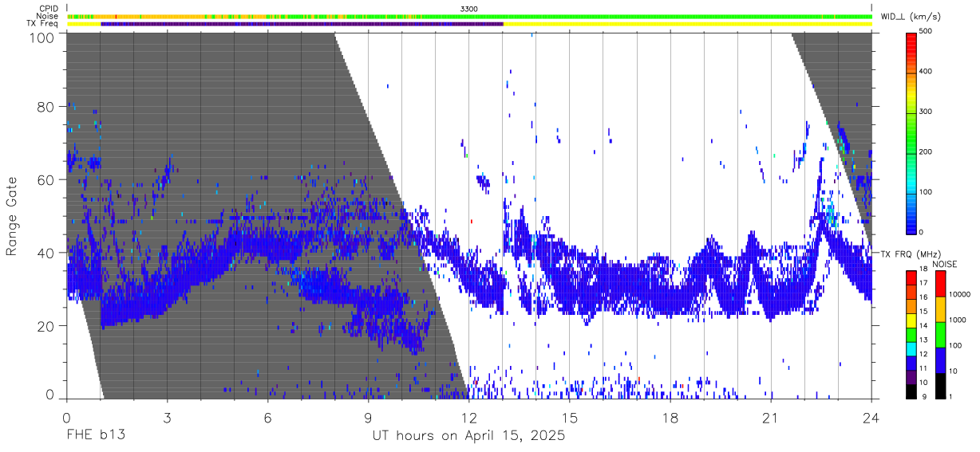Click the 17 label in the TX FRQ legend
Image resolution: width=980 pixels, height=452 pixels.
[x=923, y=283]
